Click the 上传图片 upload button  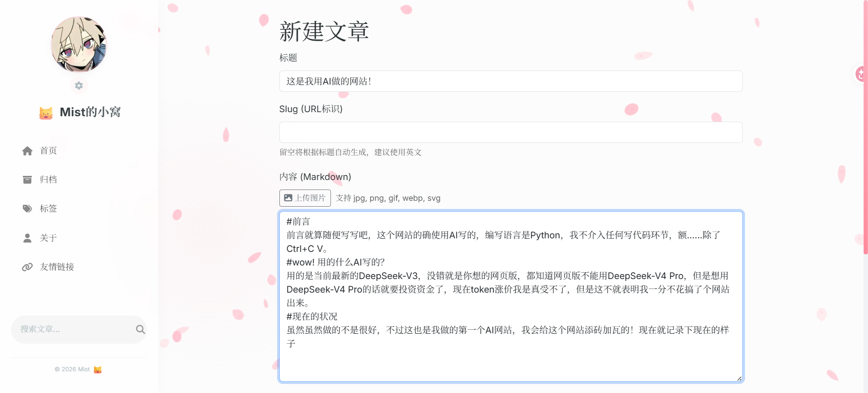point(305,198)
